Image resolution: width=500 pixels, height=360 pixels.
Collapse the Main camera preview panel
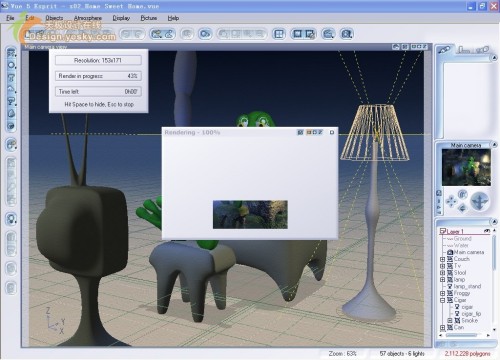click(x=494, y=145)
